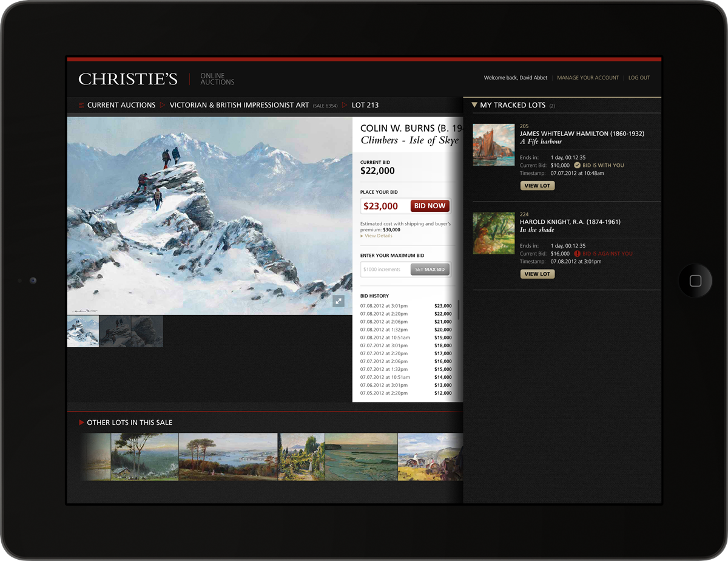Expand View Details for estimated cost
728x561 pixels.
[x=376, y=236]
